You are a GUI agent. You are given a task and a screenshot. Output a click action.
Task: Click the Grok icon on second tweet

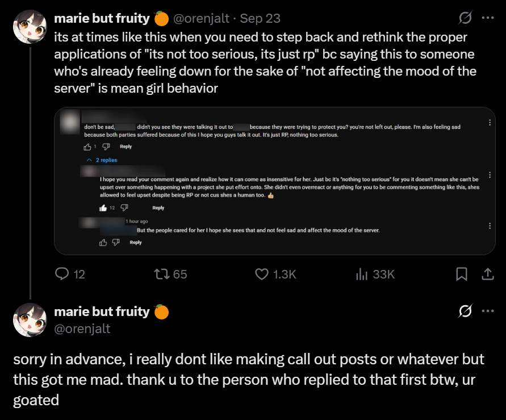[x=465, y=311]
